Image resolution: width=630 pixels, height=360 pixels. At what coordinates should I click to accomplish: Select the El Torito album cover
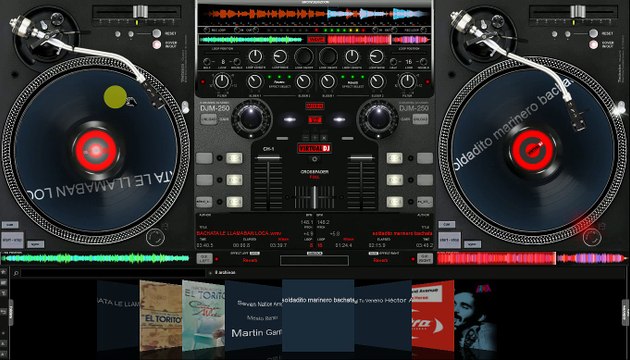tap(161, 315)
